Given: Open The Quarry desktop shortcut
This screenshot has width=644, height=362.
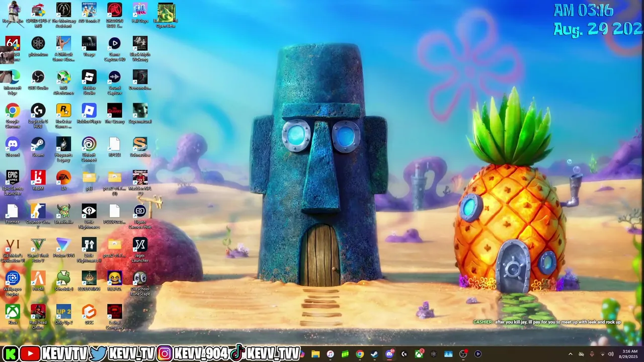Looking at the screenshot, I should click(x=115, y=114).
